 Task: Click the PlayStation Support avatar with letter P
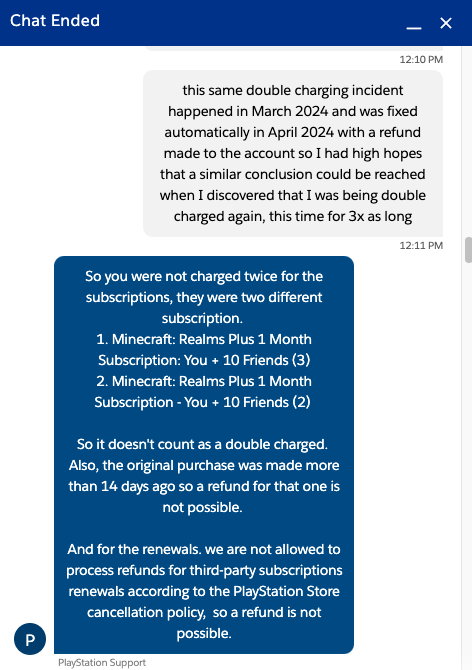(x=30, y=639)
